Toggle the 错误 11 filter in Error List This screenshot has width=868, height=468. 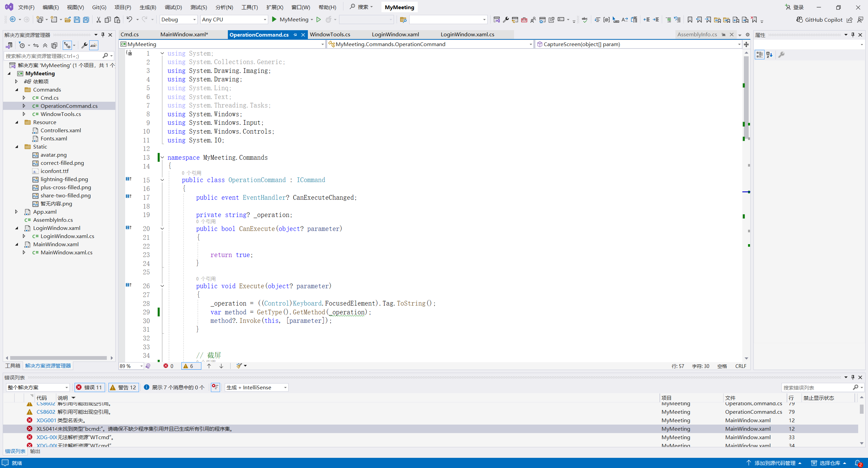point(89,387)
